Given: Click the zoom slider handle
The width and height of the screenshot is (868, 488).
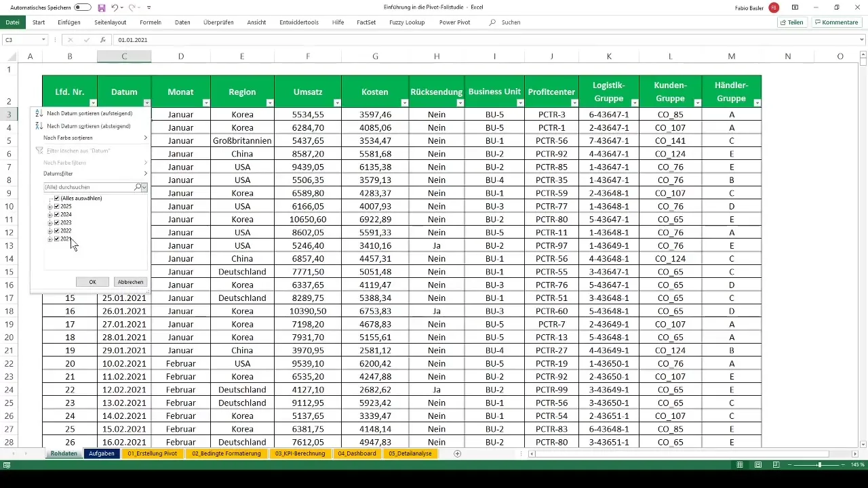Looking at the screenshot, I should click(x=819, y=465).
